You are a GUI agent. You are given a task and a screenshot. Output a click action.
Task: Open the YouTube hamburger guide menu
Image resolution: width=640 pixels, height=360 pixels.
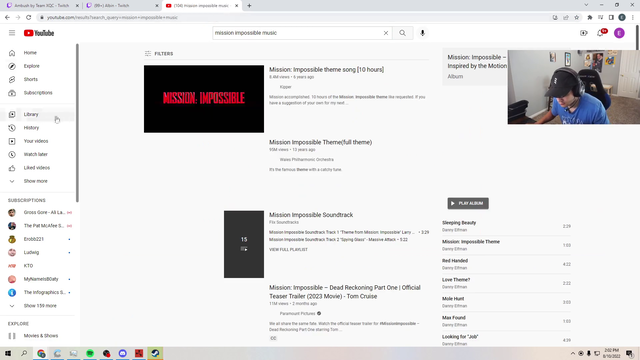pyautogui.click(x=12, y=33)
